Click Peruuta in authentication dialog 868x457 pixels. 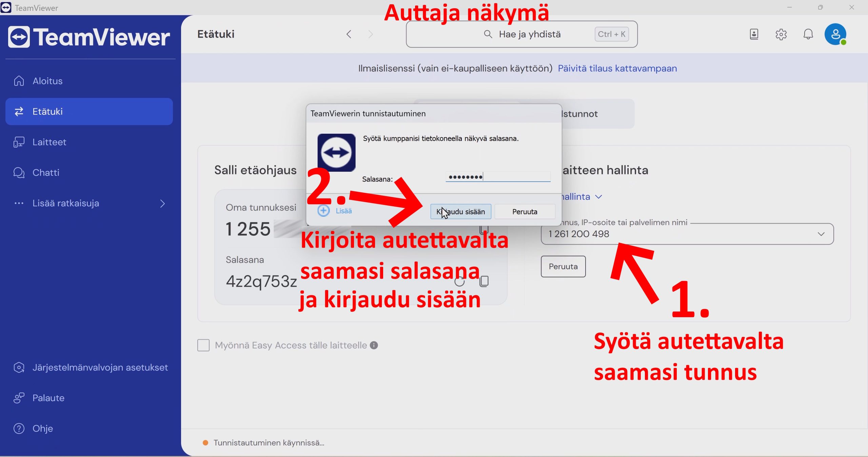525,212
